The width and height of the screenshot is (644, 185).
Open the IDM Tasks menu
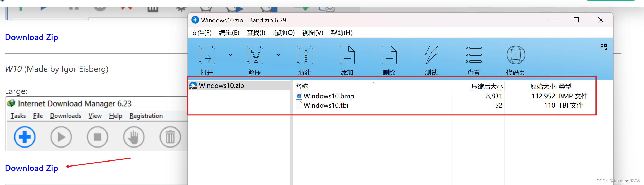tap(18, 116)
